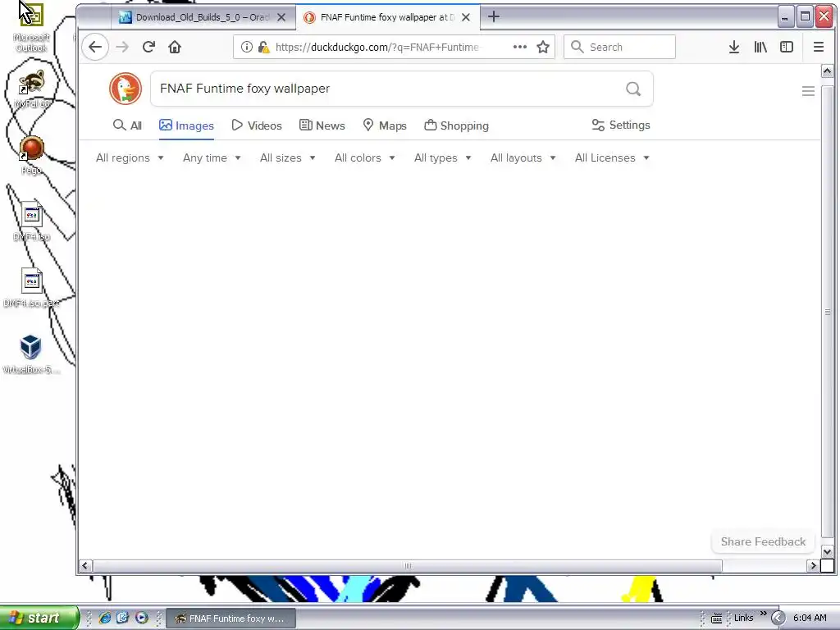The width and height of the screenshot is (840, 630).
Task: Expand Links toolbar chevron on taskbar
Action: click(764, 614)
